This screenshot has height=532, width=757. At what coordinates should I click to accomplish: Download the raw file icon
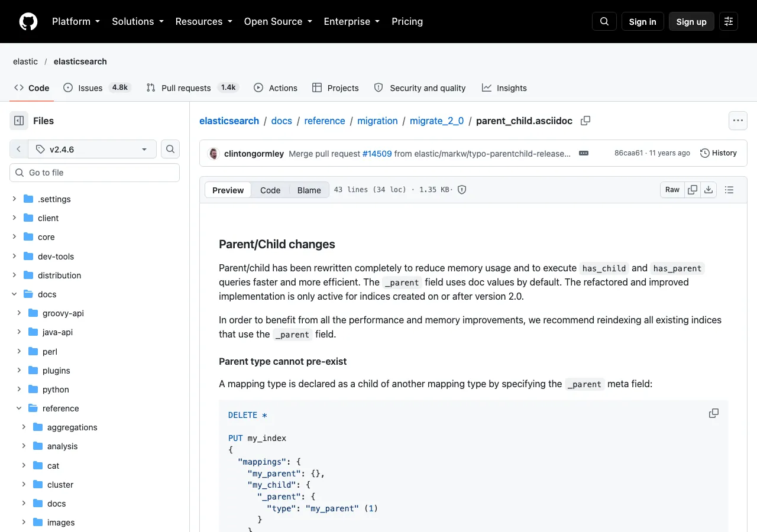coord(709,190)
